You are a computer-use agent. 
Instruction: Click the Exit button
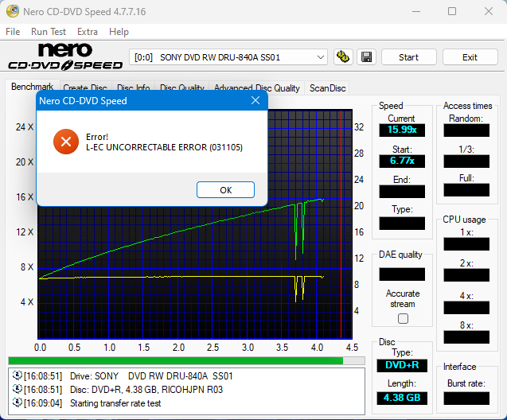tap(470, 57)
